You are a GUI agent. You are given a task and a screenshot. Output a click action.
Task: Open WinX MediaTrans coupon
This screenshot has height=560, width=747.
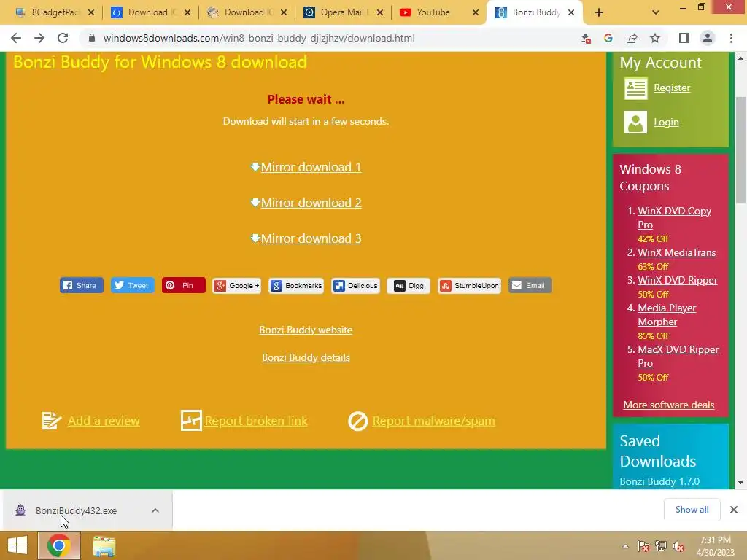[x=676, y=253]
